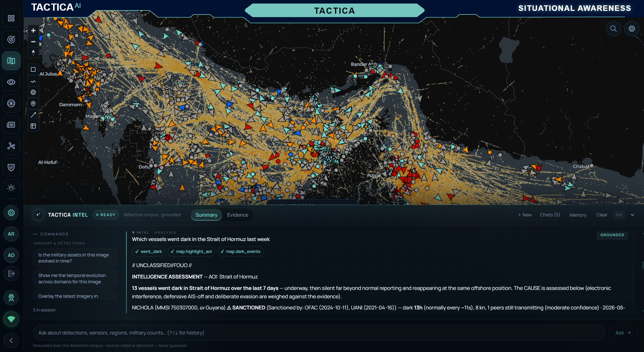Select the map view sidebar icon
The width and height of the screenshot is (644, 352).
tap(11, 61)
